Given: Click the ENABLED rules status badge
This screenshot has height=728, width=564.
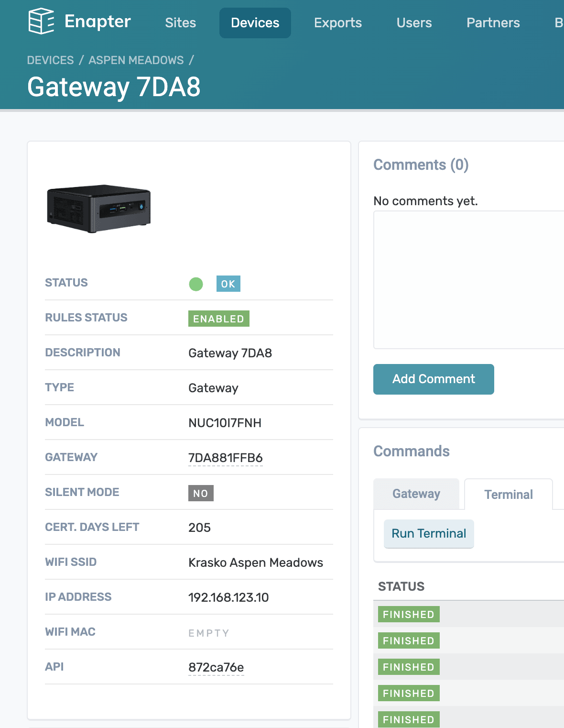Looking at the screenshot, I should [x=218, y=318].
